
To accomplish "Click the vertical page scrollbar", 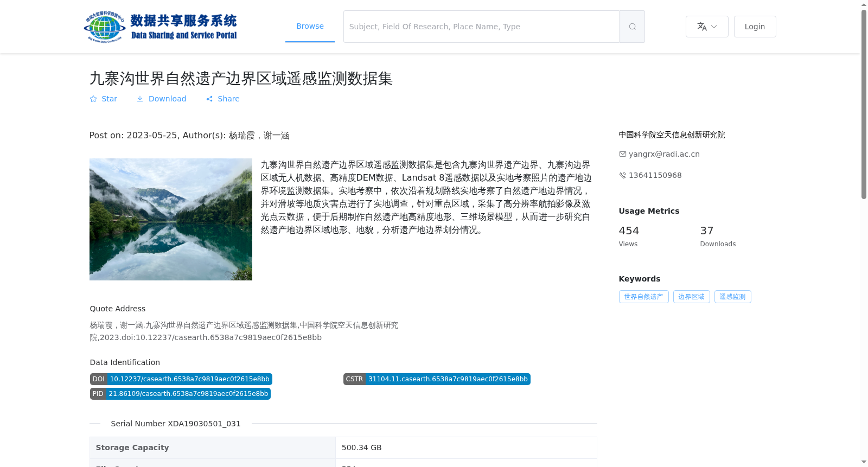I will point(864,104).
